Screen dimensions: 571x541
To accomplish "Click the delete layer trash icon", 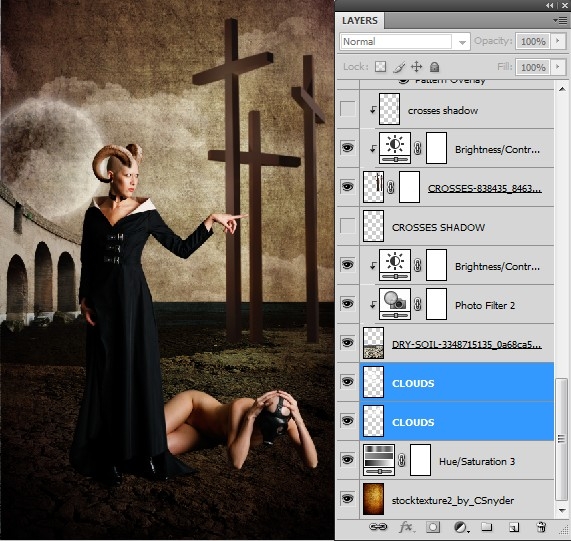I will [541, 527].
